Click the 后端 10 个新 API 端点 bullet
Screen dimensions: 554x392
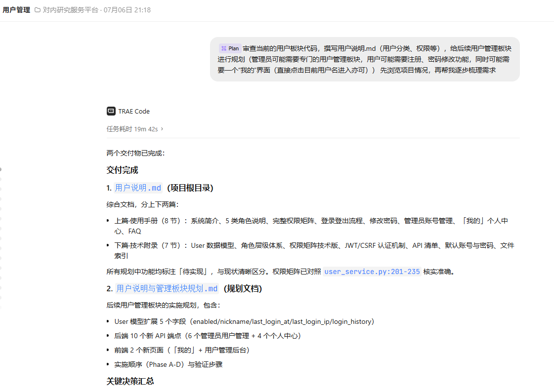[208, 336]
